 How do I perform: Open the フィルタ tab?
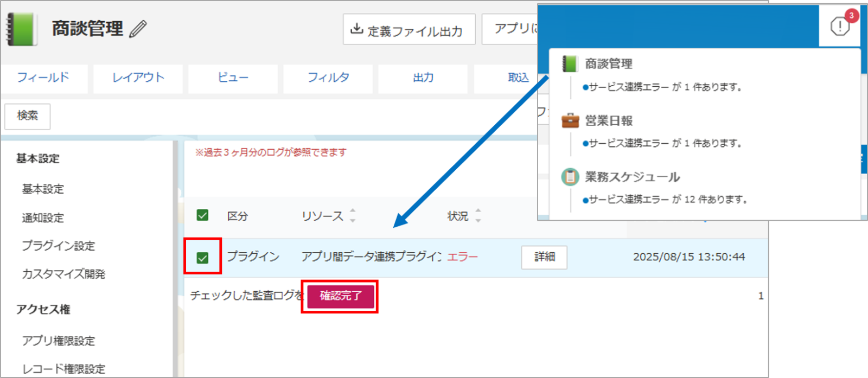coord(328,78)
